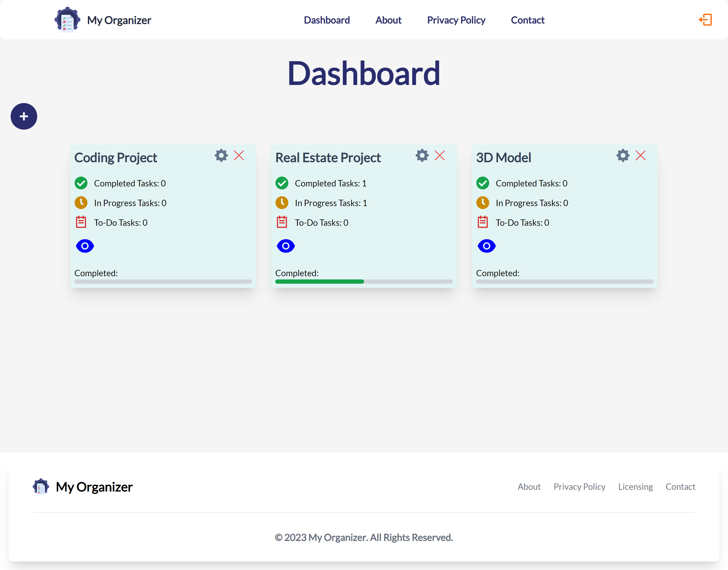Click the large Dashboard page heading

pyautogui.click(x=364, y=73)
